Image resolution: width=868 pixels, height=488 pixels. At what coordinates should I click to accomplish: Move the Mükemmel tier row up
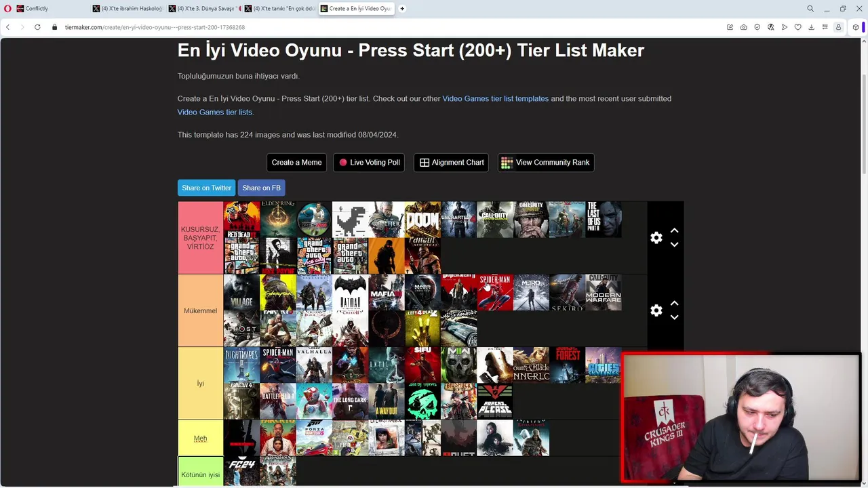click(674, 304)
